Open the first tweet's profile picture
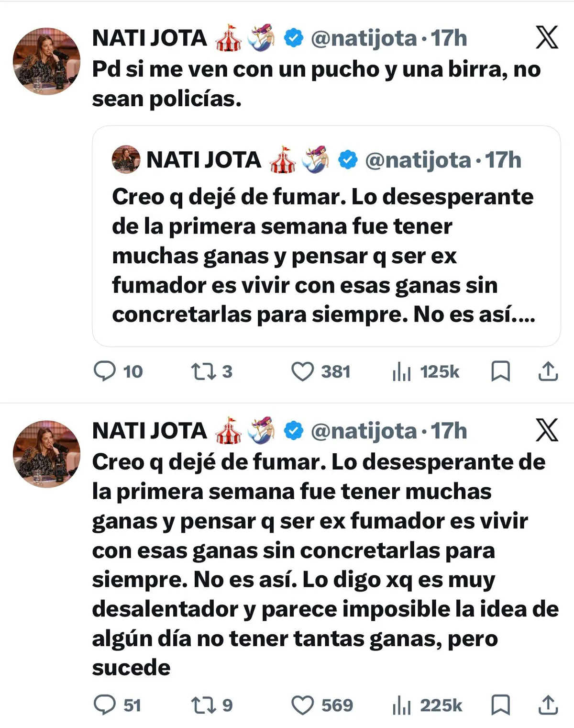 pos(46,61)
